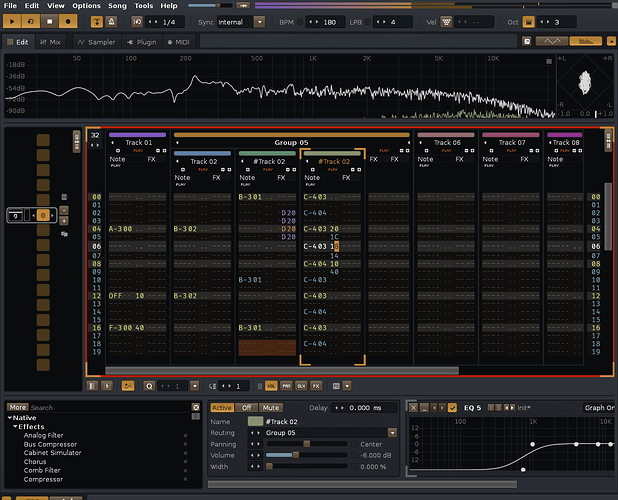Image resolution: width=618 pixels, height=500 pixels.
Task: Open the Song menu
Action: [117, 6]
